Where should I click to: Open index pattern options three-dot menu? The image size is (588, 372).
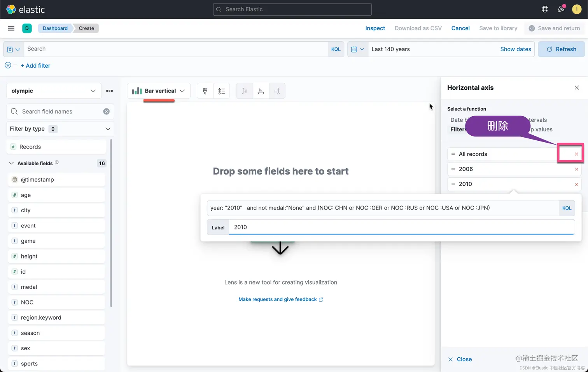(x=110, y=91)
